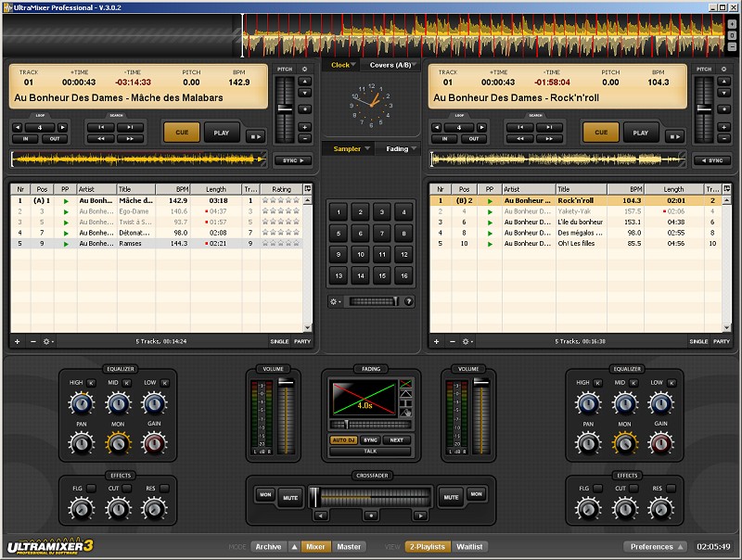
Task: Toggle HIGH kill switch on left equalizer
Action: (x=91, y=383)
